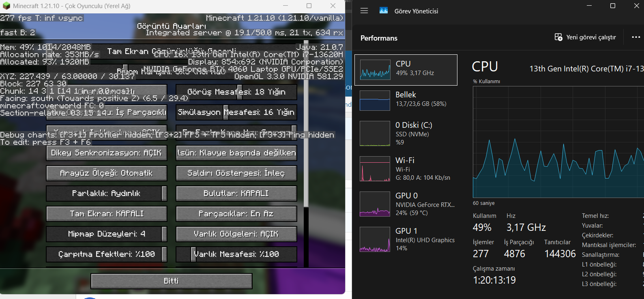644x299 pixels.
Task: Cycle the Parçacıklar: En Az option
Action: coord(236,214)
